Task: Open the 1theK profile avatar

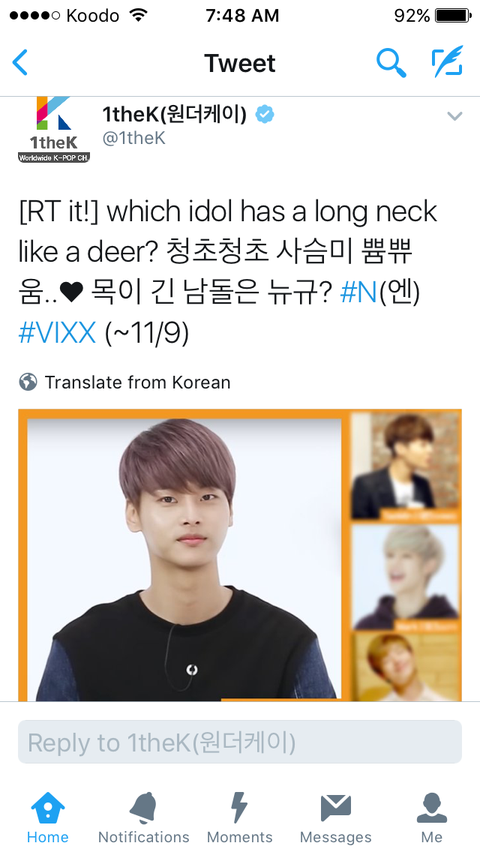Action: 54,129
